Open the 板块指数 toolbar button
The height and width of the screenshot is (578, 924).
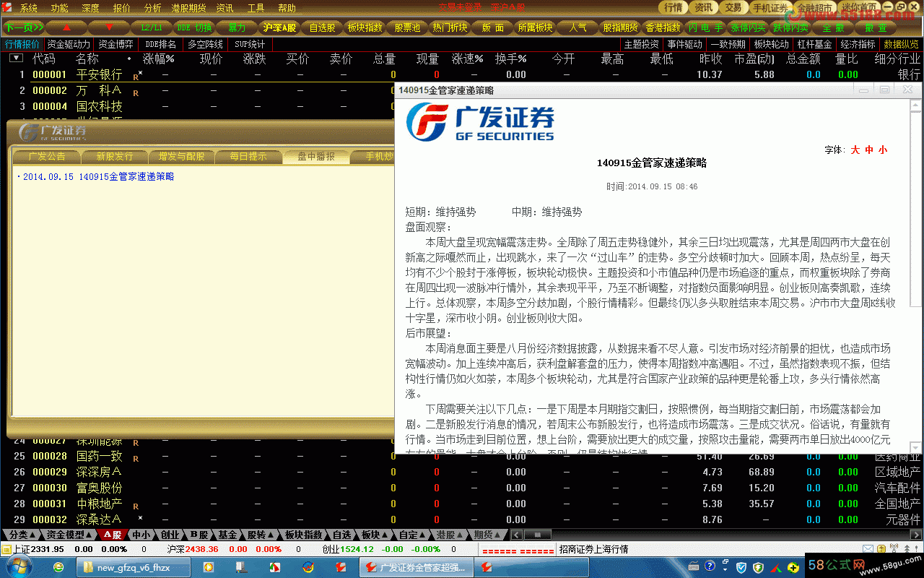click(x=365, y=27)
